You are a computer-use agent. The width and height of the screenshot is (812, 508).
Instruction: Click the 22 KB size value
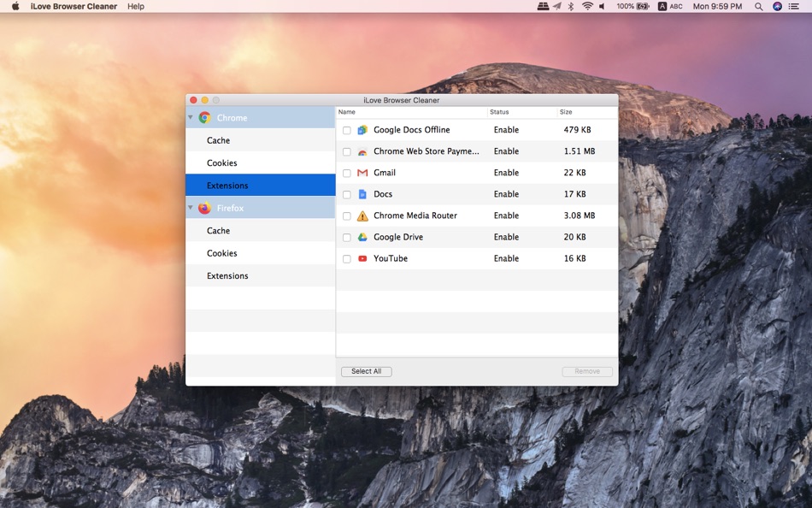coord(575,173)
